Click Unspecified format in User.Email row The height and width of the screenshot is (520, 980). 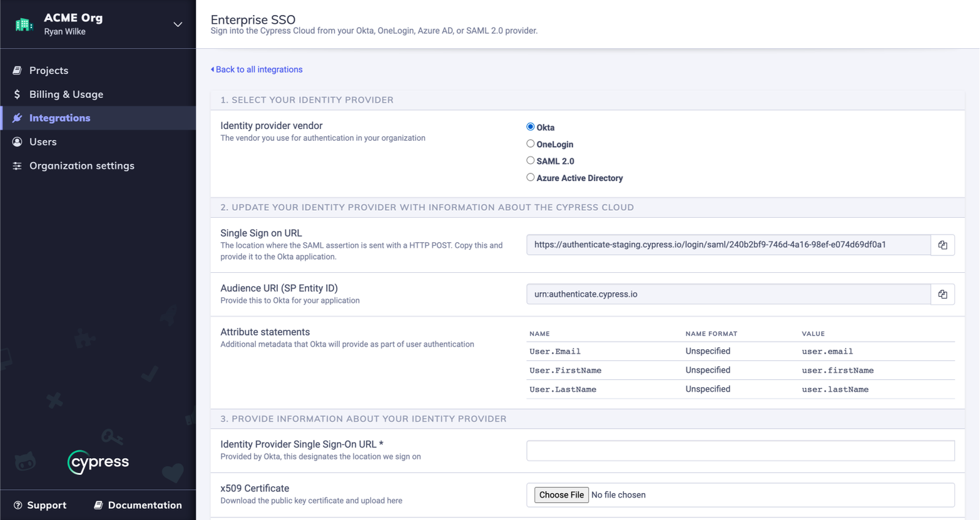[x=708, y=351]
